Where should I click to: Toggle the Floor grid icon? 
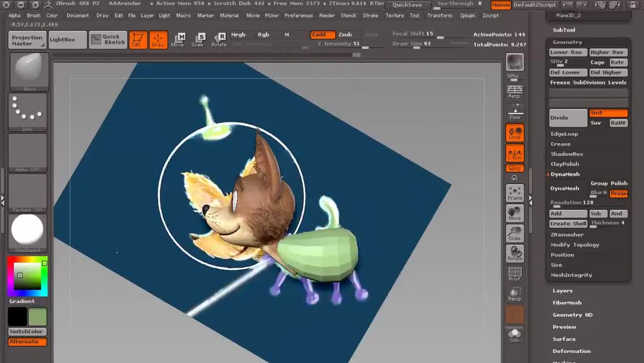click(x=515, y=113)
